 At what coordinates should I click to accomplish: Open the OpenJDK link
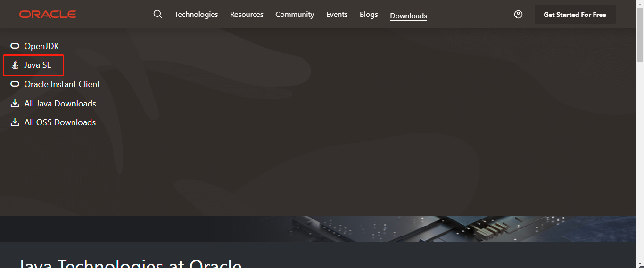[x=41, y=46]
